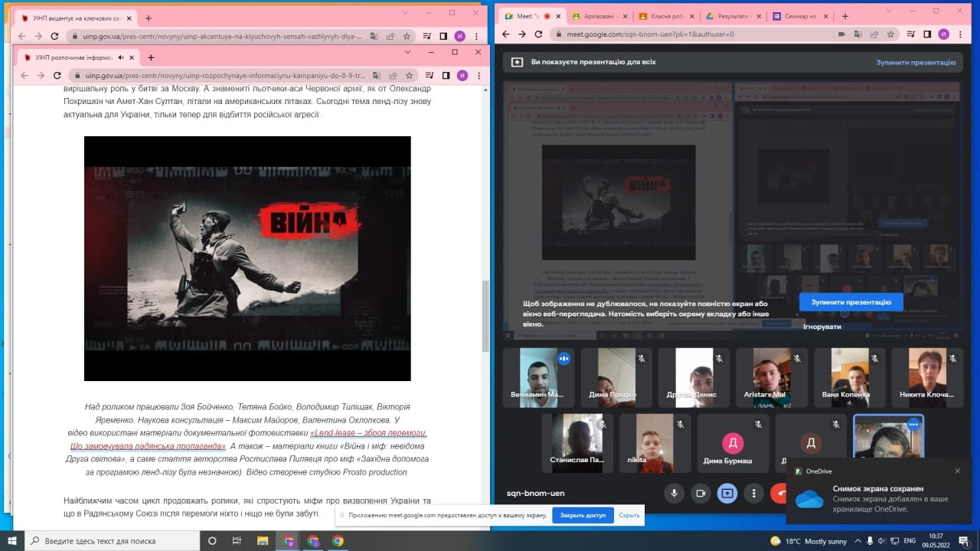Open Chrome menu in front УІНП window
This screenshot has width=980, height=551.
point(478,75)
